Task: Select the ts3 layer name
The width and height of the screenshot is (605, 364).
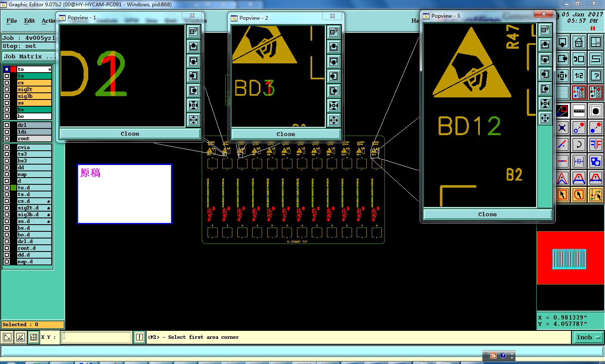Action: coord(34,154)
